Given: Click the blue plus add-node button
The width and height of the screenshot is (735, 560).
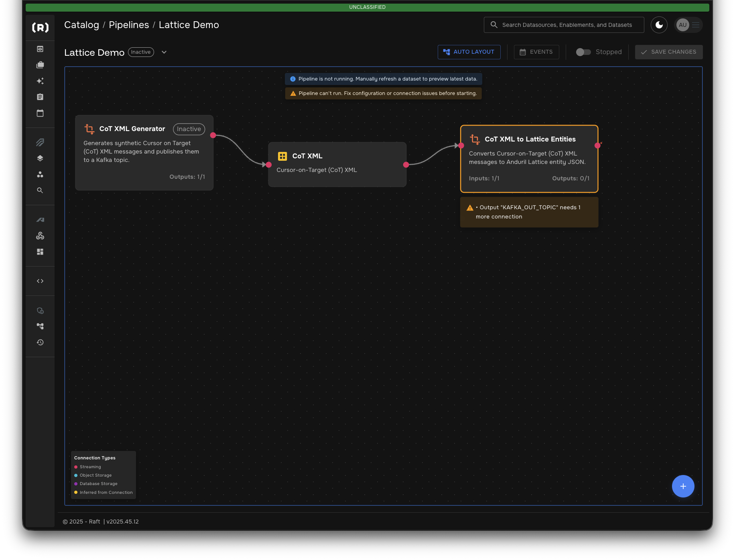Looking at the screenshot, I should coord(683,486).
